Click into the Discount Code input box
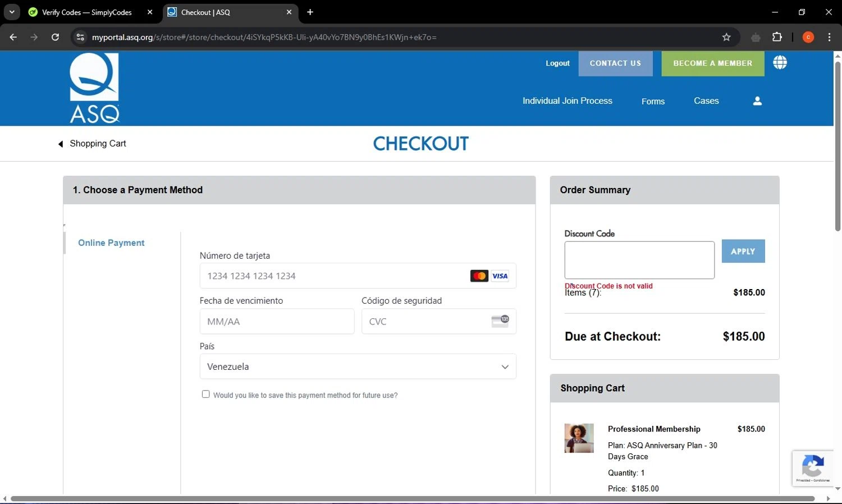Screen dimensions: 842x504 639,260
